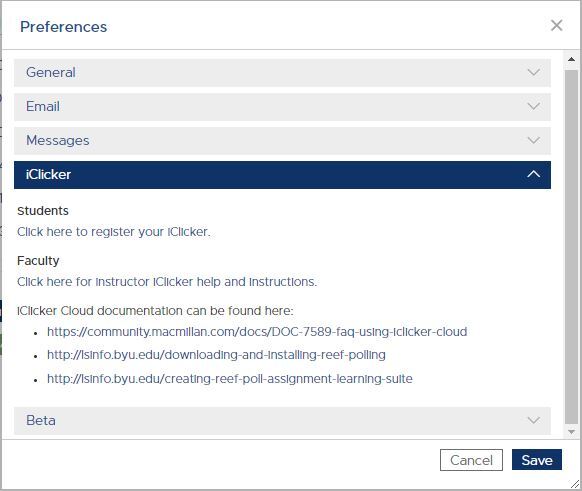Open the Beta preferences header
582x491 pixels.
pyautogui.click(x=282, y=420)
